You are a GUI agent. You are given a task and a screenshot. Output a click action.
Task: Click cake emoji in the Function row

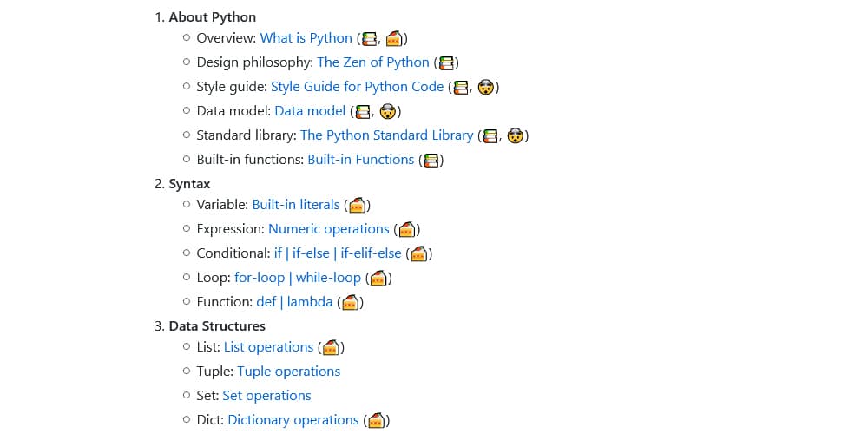[350, 303]
